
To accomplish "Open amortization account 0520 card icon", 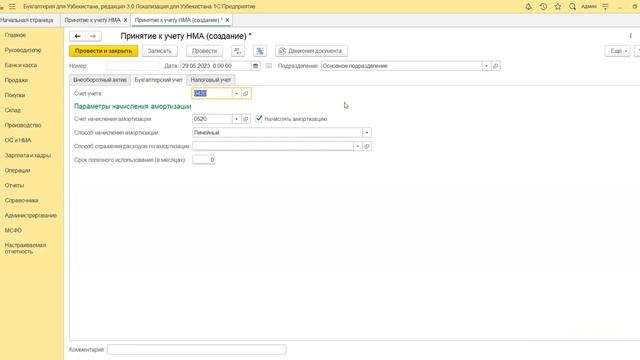I will pos(246,119).
